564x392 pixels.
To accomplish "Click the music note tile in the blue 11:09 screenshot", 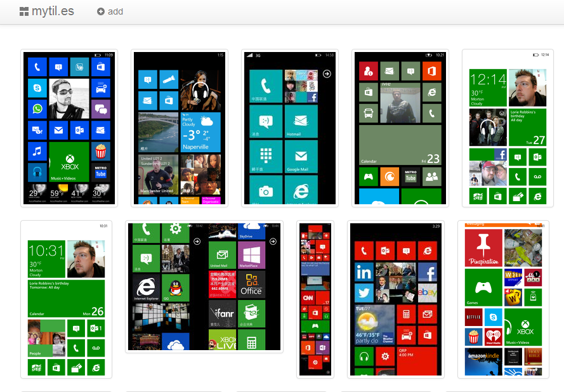I will (37, 151).
